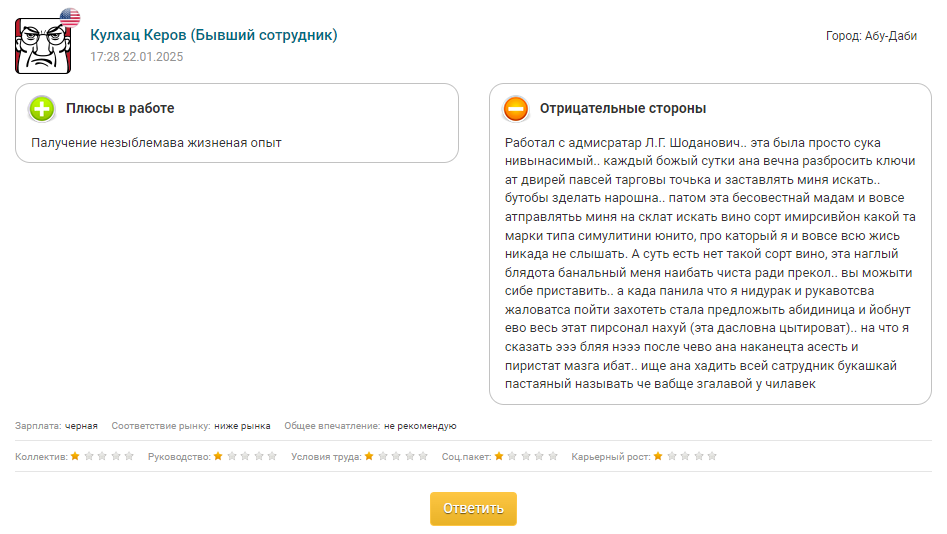Click first star of Соц.пакет rating
The height and width of the screenshot is (534, 947).
499,456
